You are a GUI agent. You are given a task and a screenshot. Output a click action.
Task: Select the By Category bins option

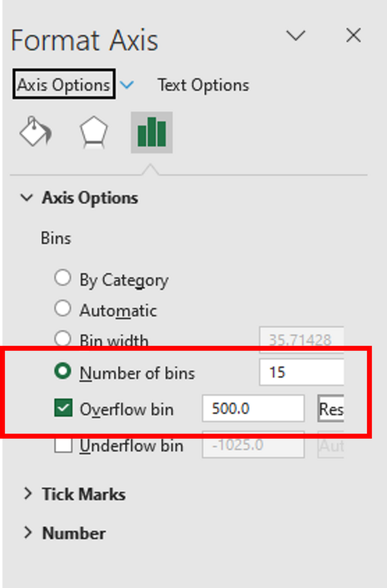click(62, 278)
